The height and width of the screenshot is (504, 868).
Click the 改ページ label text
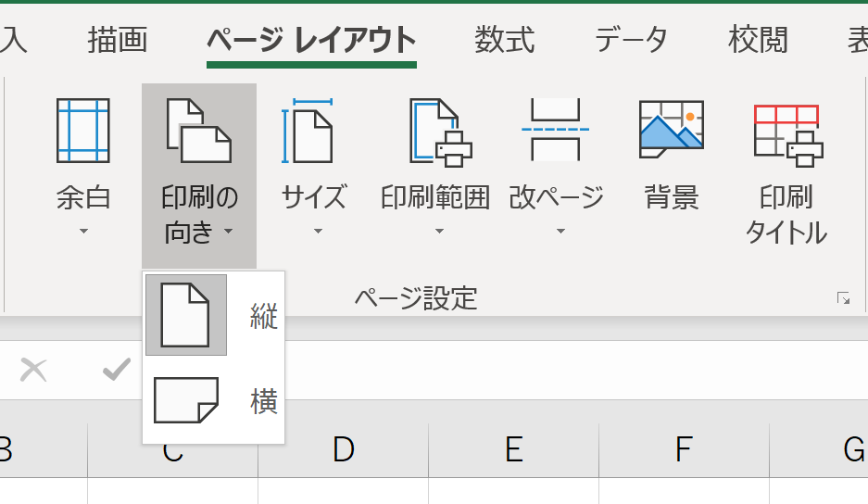557,197
